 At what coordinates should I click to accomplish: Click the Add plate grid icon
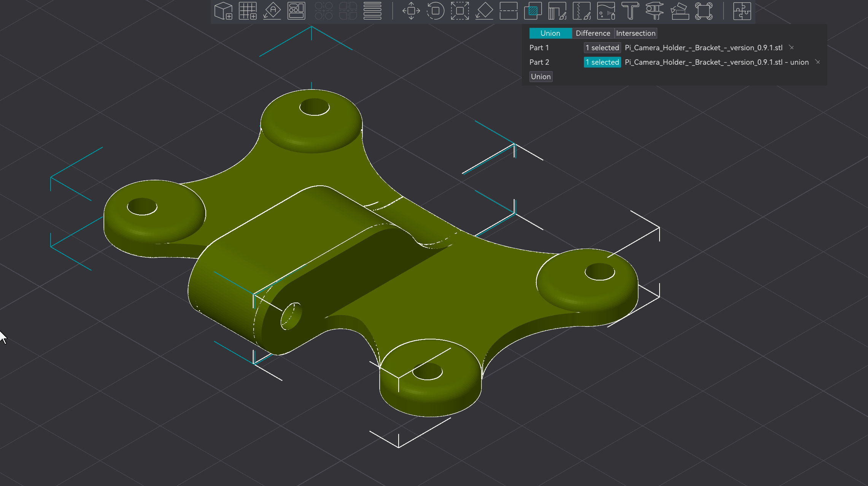pos(248,11)
